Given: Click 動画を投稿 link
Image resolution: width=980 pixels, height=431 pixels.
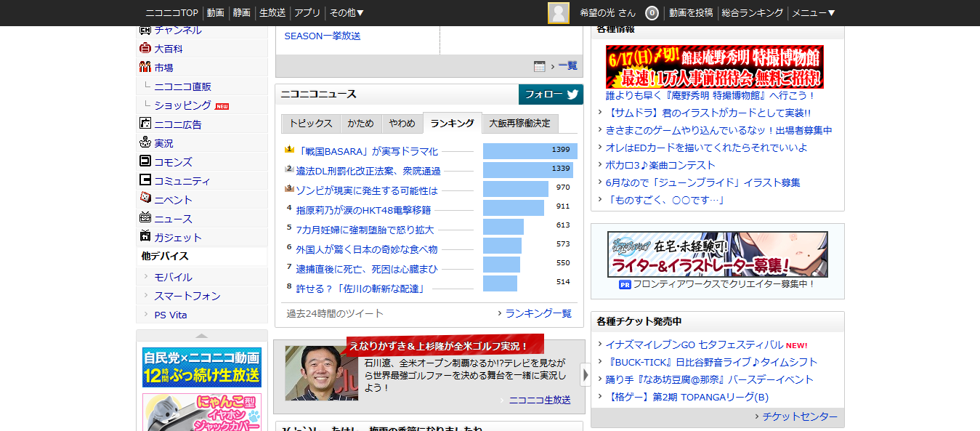Looking at the screenshot, I should (x=691, y=13).
